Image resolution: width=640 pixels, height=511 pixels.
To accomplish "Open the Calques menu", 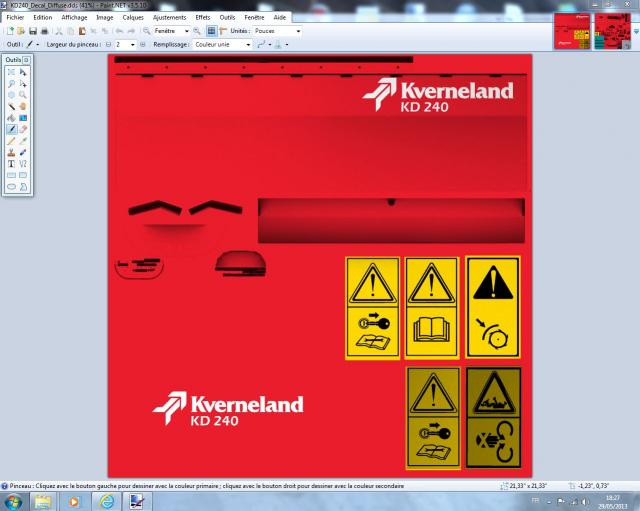I will (x=133, y=18).
